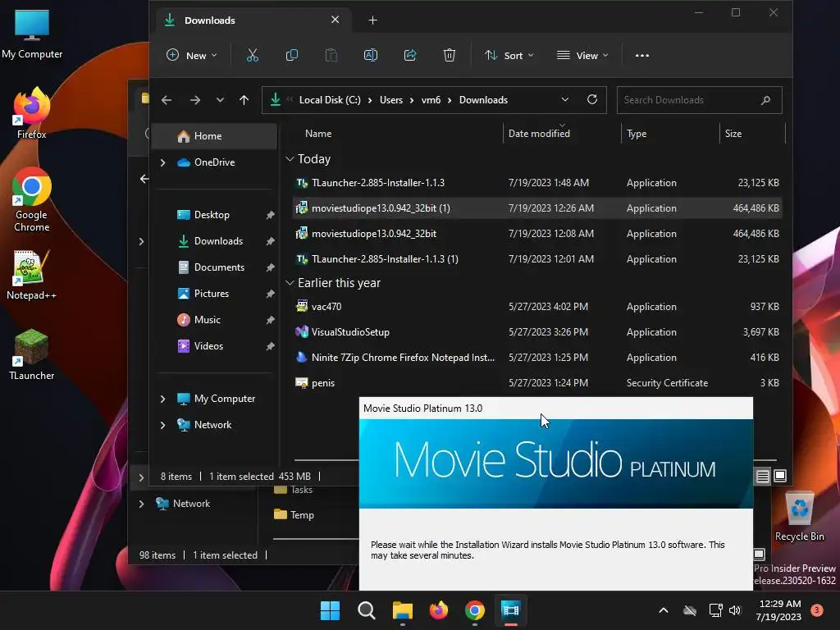The width and height of the screenshot is (840, 630).
Task: Open TLauncher desktop shortcut
Action: [x=32, y=354]
